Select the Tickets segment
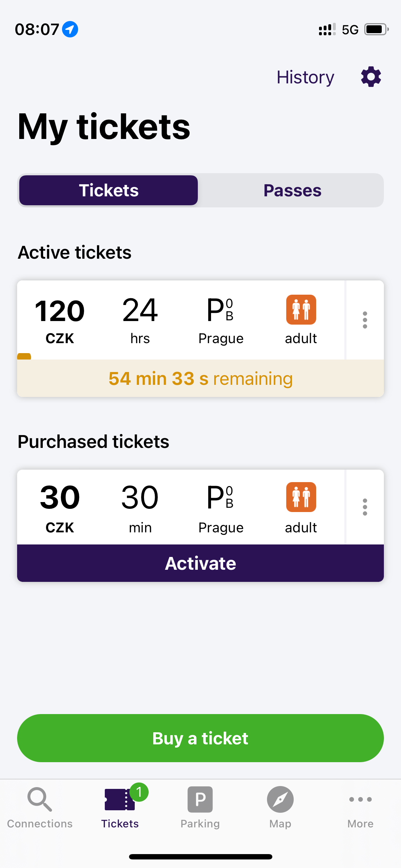401x868 pixels. pyautogui.click(x=109, y=190)
